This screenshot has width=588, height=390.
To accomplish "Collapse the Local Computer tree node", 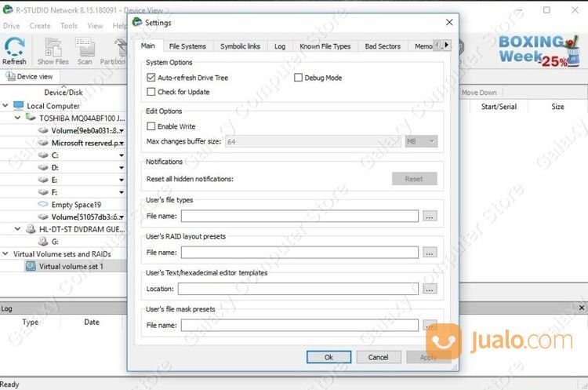I will point(5,105).
